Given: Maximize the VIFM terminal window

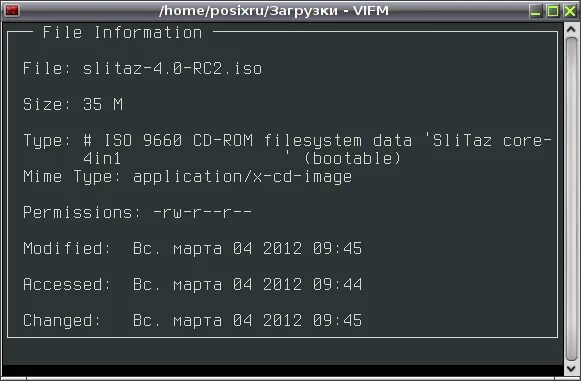Looking at the screenshot, I should tap(553, 11).
